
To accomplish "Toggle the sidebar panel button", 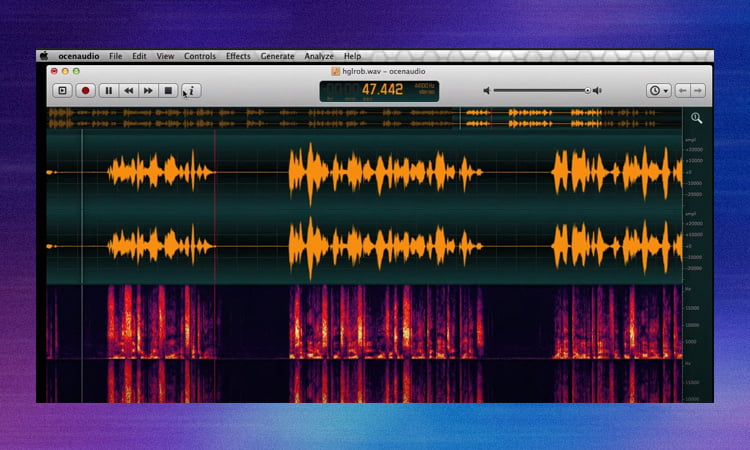I will tap(61, 90).
